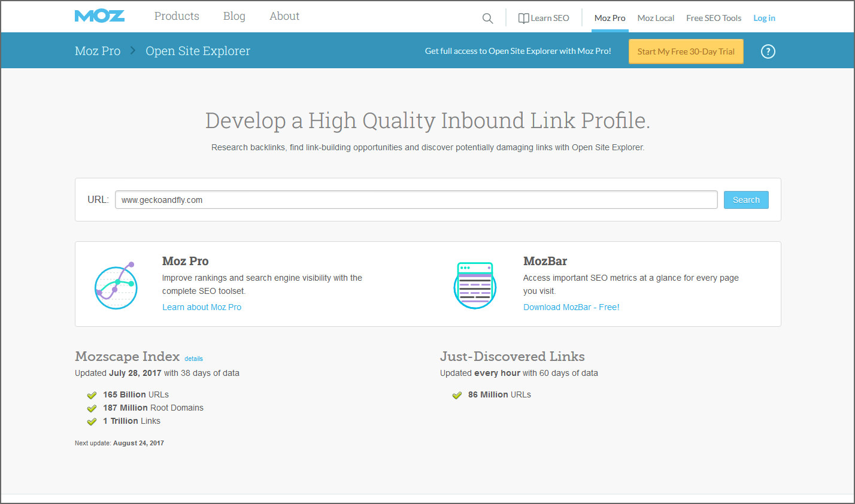855x504 pixels.
Task: Click the 165 Billion URLs checkmark icon
Action: click(92, 395)
